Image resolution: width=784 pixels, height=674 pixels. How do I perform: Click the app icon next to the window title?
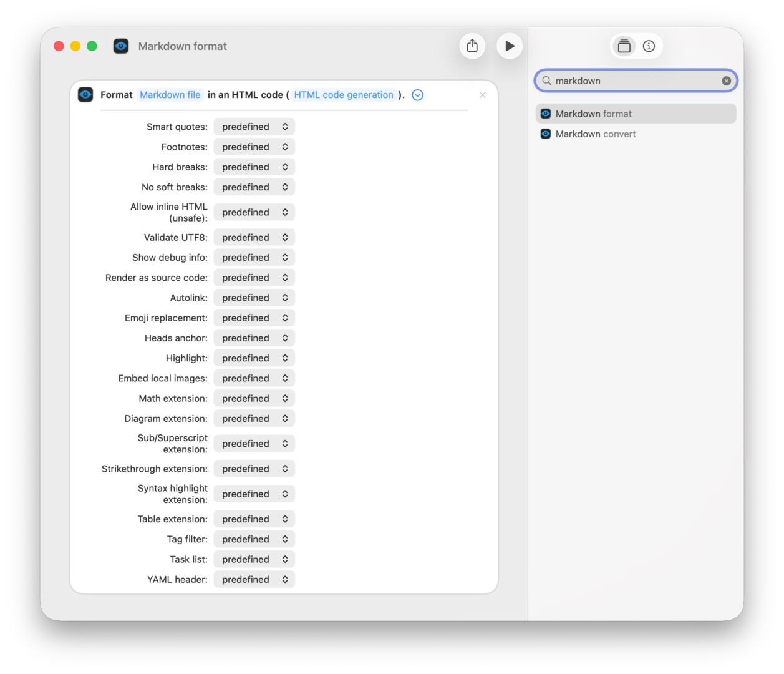[120, 46]
